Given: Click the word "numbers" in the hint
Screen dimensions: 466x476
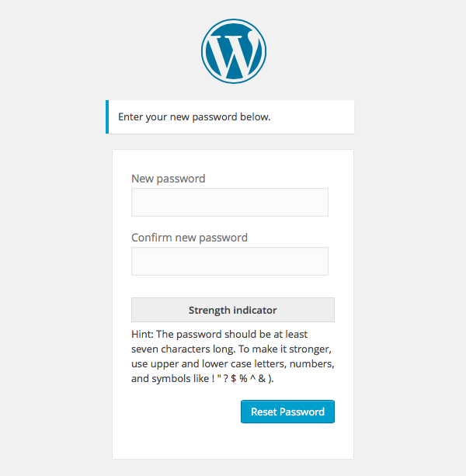Looking at the screenshot, I should pyautogui.click(x=312, y=364).
